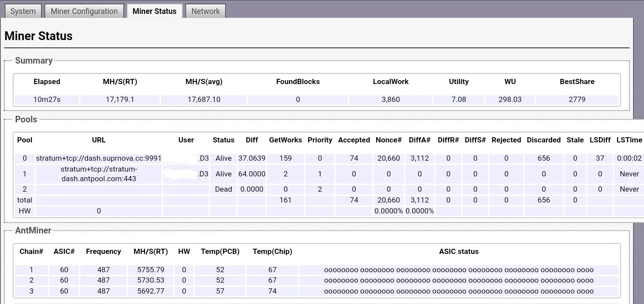The height and width of the screenshot is (304, 644).
Task: Click the MH/S(avg) value 17,687.10
Action: click(x=204, y=100)
